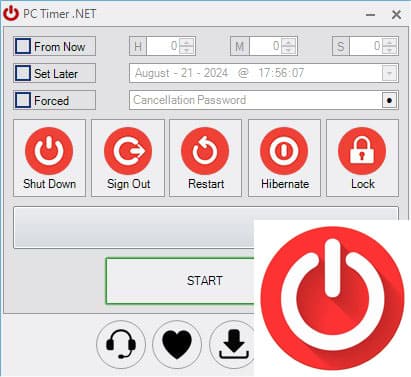The height and width of the screenshot is (377, 411).
Task: Toggle password visibility dot button
Action: [389, 100]
